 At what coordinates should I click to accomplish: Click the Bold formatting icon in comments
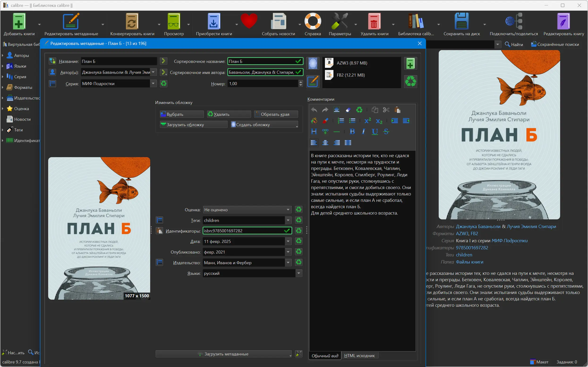(x=352, y=132)
